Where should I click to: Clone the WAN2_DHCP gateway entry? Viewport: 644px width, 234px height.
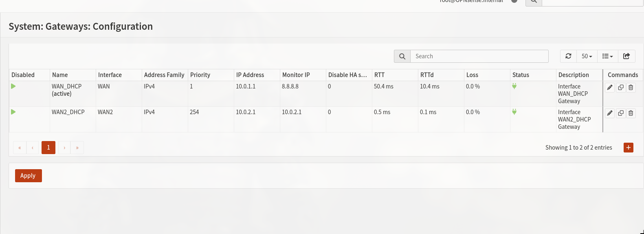point(621,113)
